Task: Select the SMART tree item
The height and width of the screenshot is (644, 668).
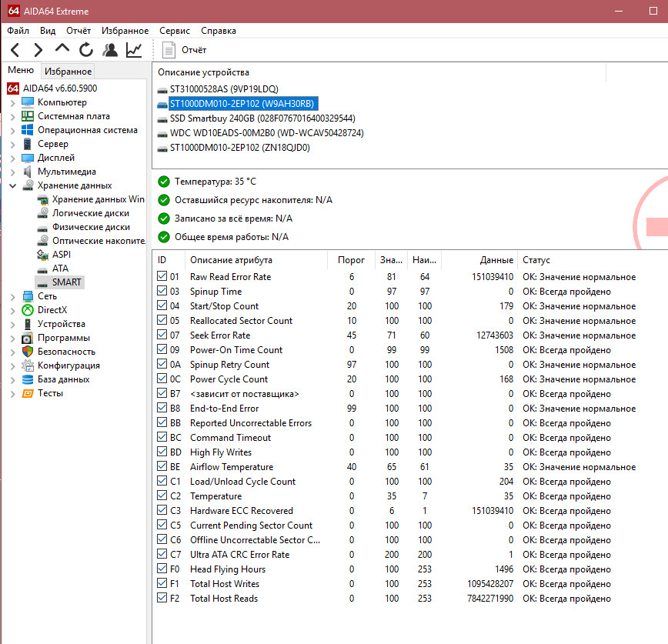Action: [66, 282]
